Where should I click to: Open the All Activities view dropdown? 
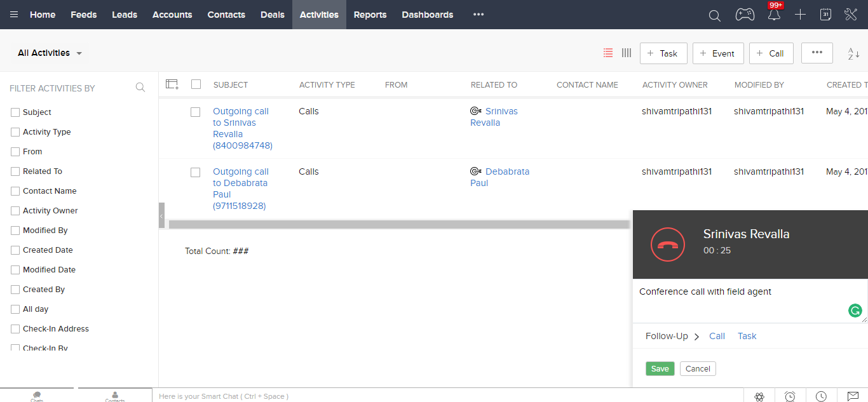click(x=50, y=53)
